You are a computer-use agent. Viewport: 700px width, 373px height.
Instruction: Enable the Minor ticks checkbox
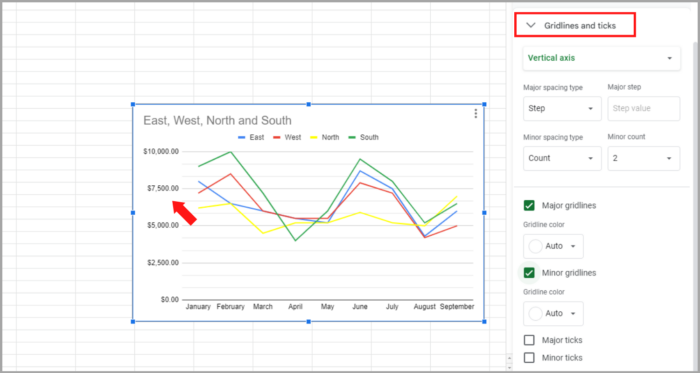pyautogui.click(x=529, y=357)
